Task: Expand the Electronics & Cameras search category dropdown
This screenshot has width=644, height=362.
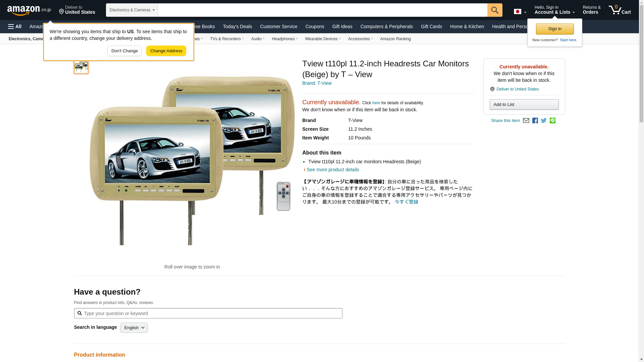Action: coord(132,10)
